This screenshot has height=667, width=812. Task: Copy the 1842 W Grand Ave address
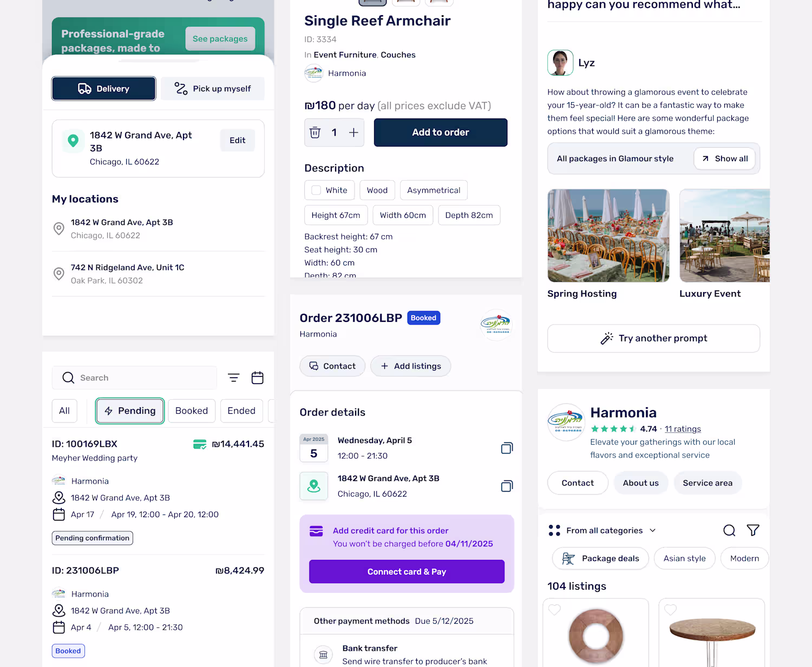click(507, 486)
